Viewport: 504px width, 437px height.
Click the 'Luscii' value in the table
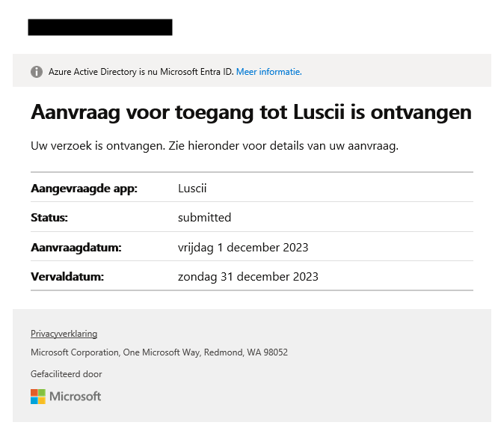[x=192, y=189]
